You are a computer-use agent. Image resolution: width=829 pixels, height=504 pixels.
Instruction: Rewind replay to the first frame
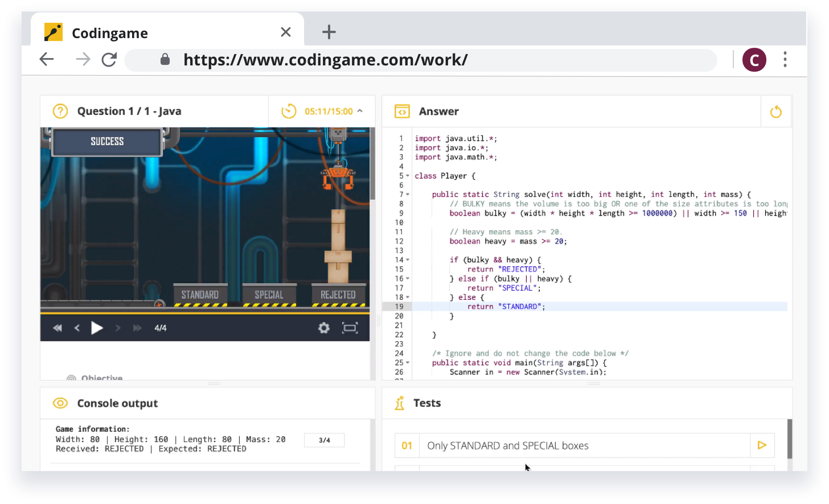point(57,328)
